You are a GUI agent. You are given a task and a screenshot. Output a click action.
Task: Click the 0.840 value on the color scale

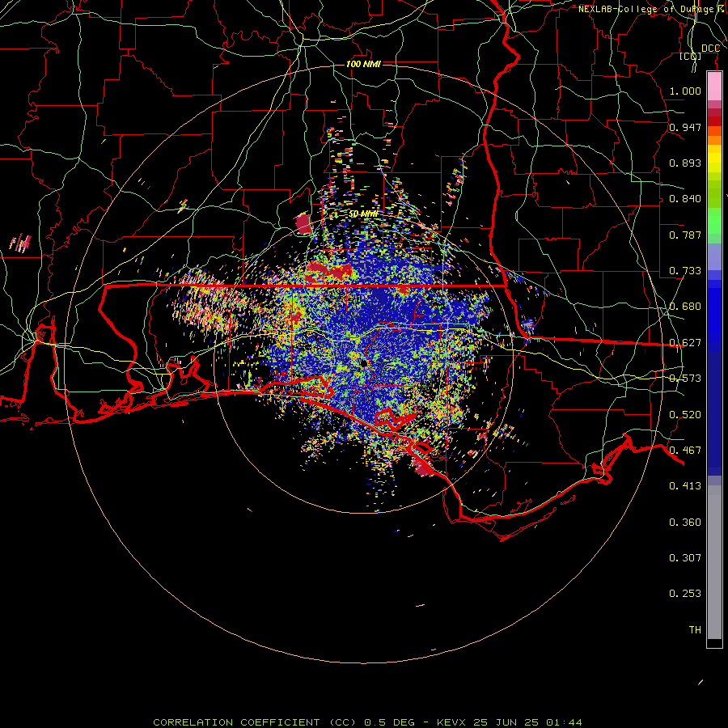(685, 199)
